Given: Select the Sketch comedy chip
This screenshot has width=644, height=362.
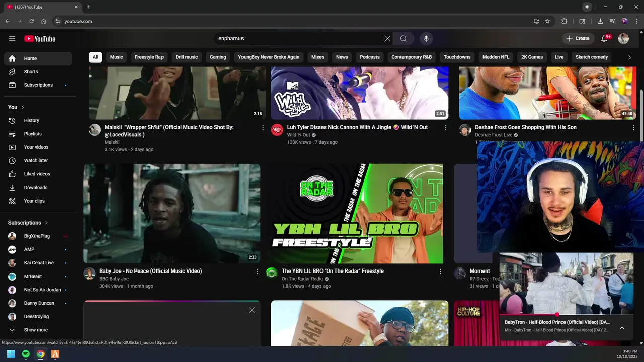Looking at the screenshot, I should tap(592, 57).
